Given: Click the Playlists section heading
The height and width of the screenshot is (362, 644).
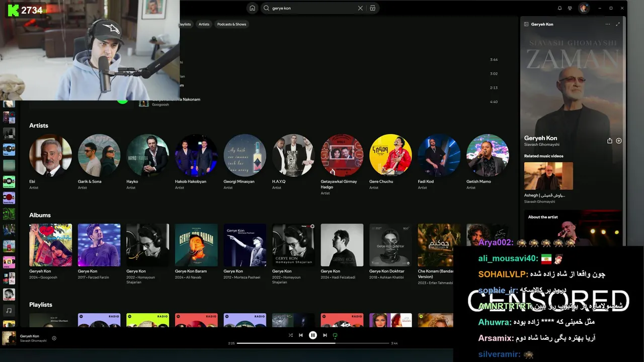Looking at the screenshot, I should tap(41, 305).
